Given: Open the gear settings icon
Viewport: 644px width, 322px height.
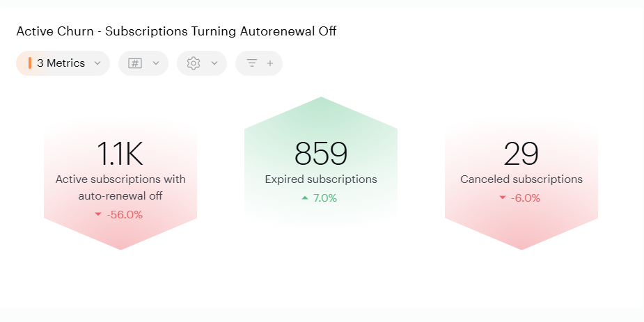Looking at the screenshot, I should 194,63.
